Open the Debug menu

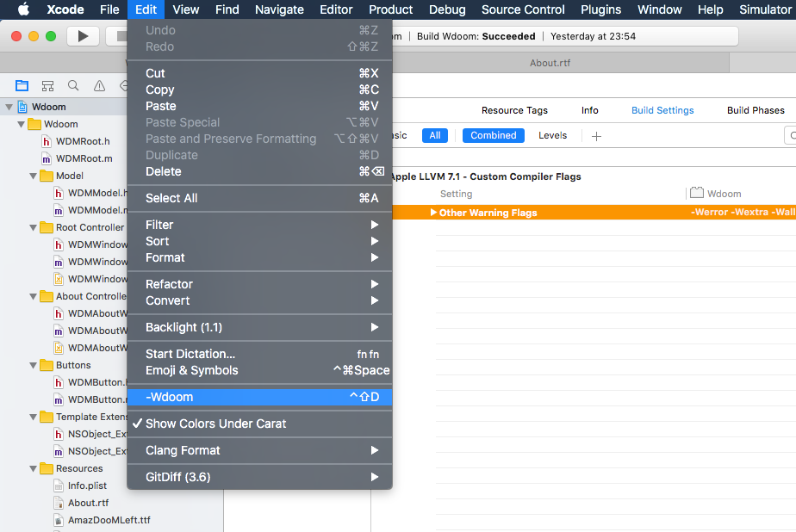[447, 9]
